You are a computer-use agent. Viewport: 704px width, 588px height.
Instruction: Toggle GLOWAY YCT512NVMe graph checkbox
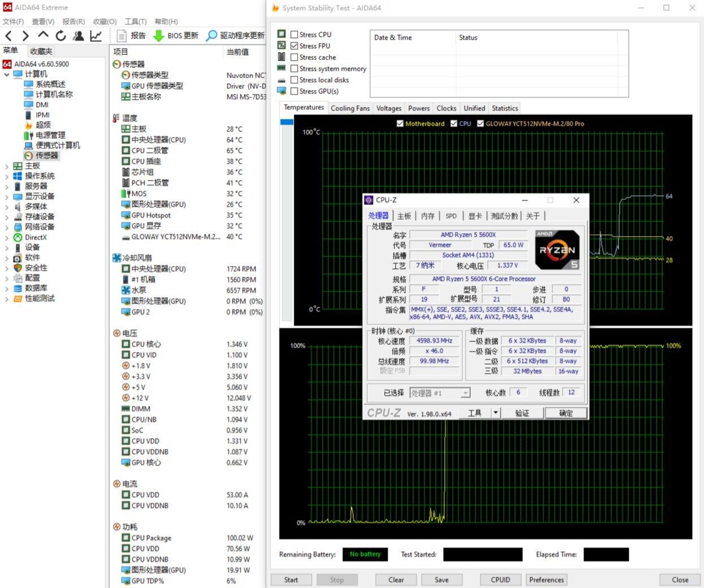coord(480,123)
